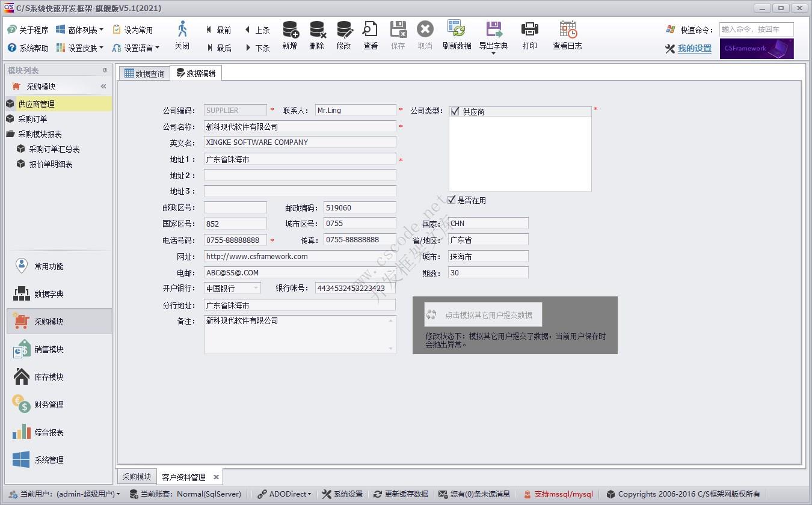
Task: Toggle the 是否在用 checkbox
Action: click(451, 200)
